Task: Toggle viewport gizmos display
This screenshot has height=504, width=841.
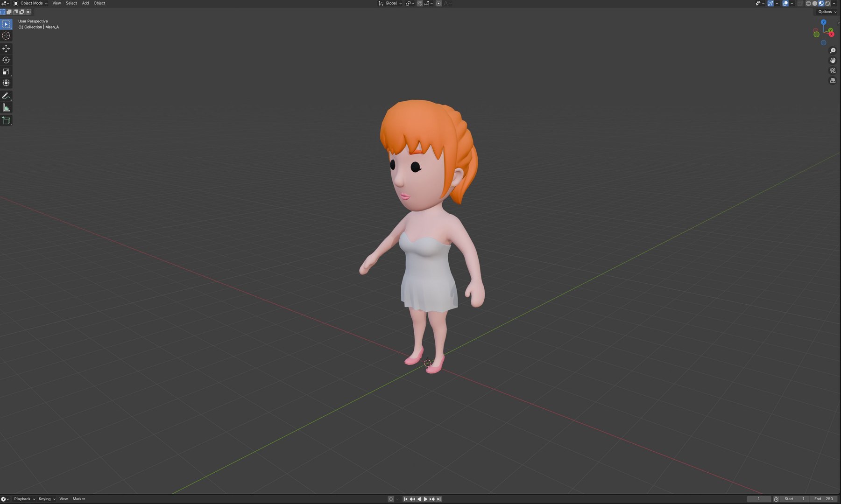Action: point(770,3)
